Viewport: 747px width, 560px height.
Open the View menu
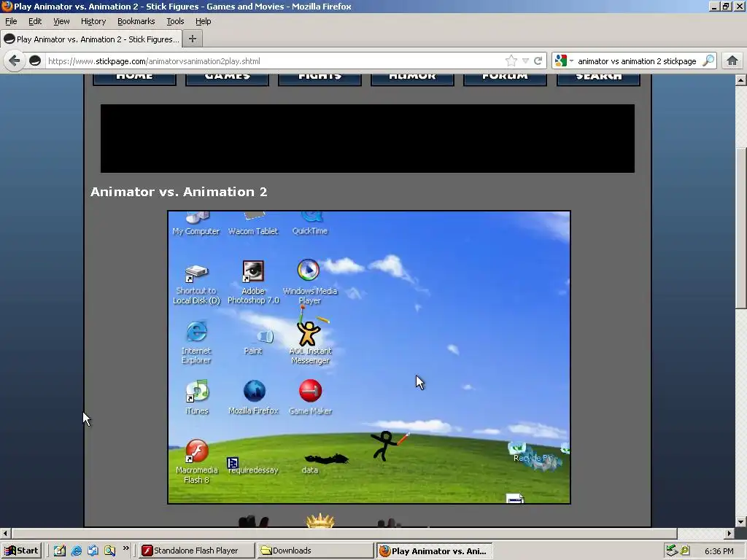point(61,21)
